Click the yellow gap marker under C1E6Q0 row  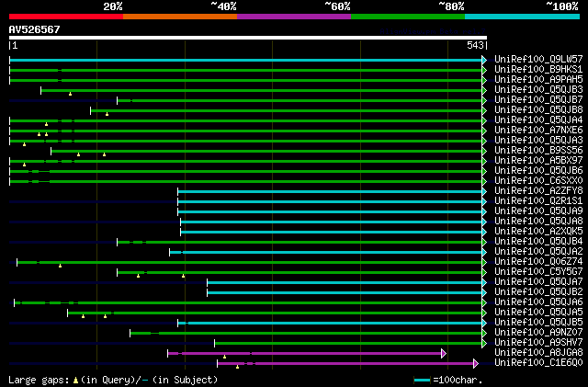coord(237,367)
